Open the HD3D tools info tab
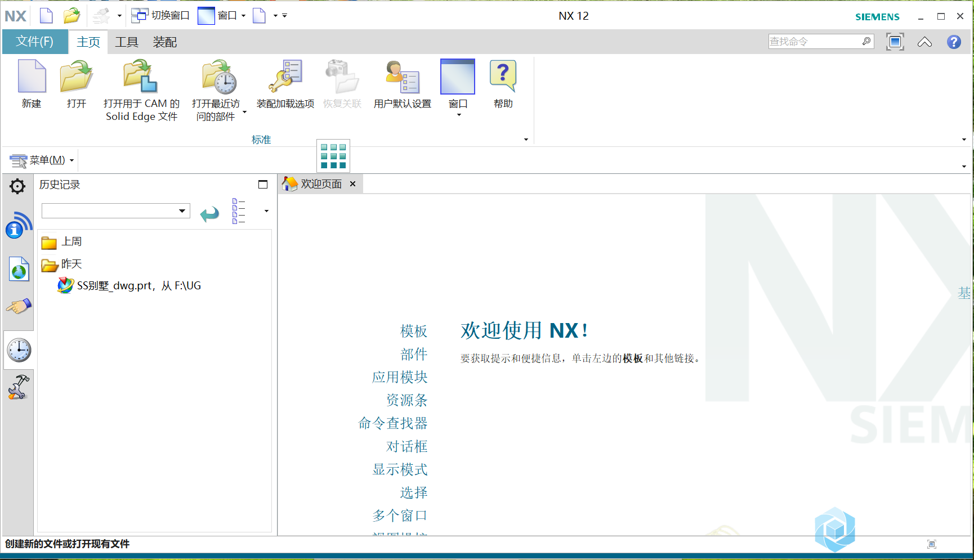974x560 pixels. (19, 226)
